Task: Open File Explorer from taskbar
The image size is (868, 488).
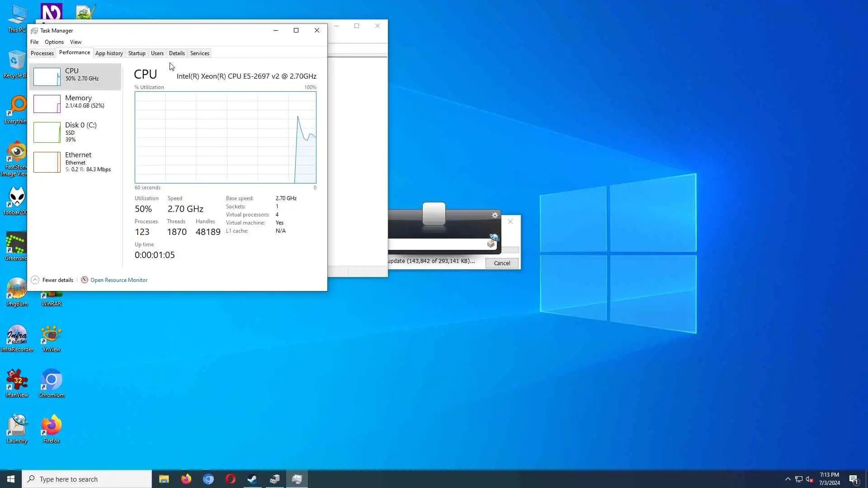Action: point(164,479)
